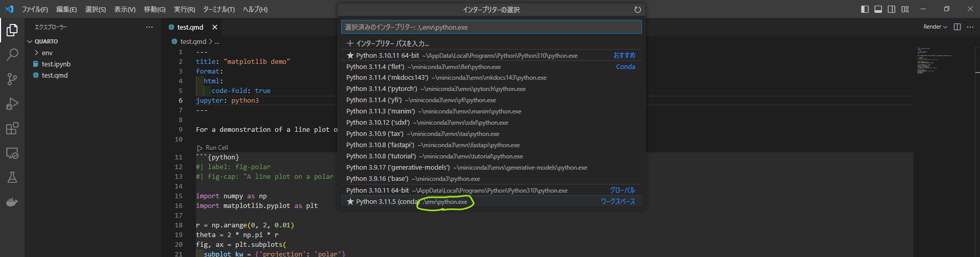Open Run and Debug view
This screenshot has height=257, width=980.
12,104
